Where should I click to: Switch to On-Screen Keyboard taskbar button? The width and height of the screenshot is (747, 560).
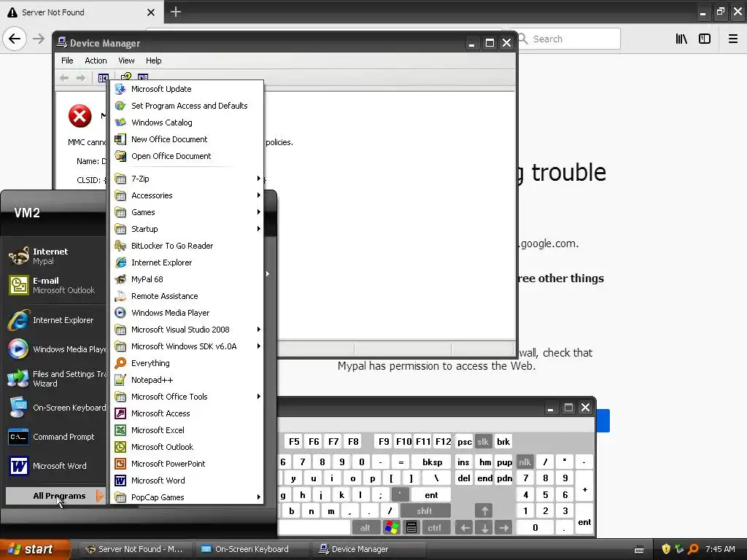point(251,549)
